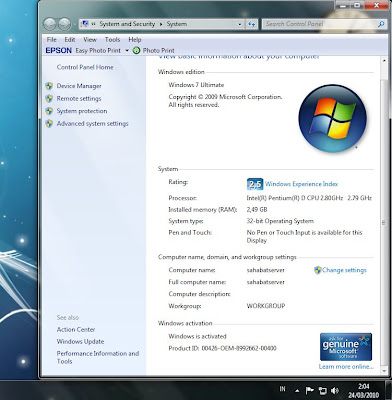Image resolution: width=392 pixels, height=400 pixels.
Task: Click the Action Center flag tray icon
Action: tap(310, 390)
